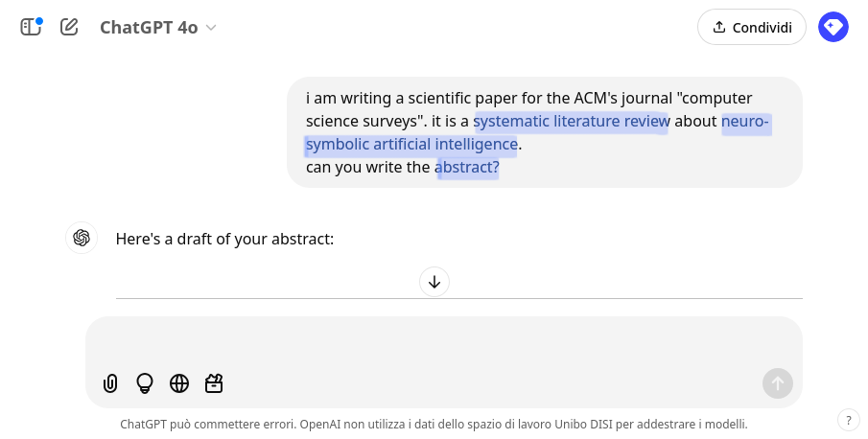Click the highlighted 'abstract?' word
Screen dimensions: 868x439
point(467,167)
